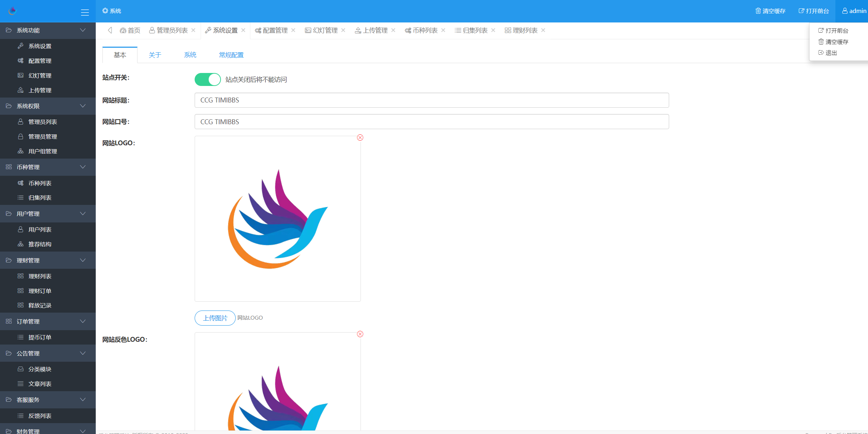Switch to the 常规配置 settings tab

coord(231,55)
